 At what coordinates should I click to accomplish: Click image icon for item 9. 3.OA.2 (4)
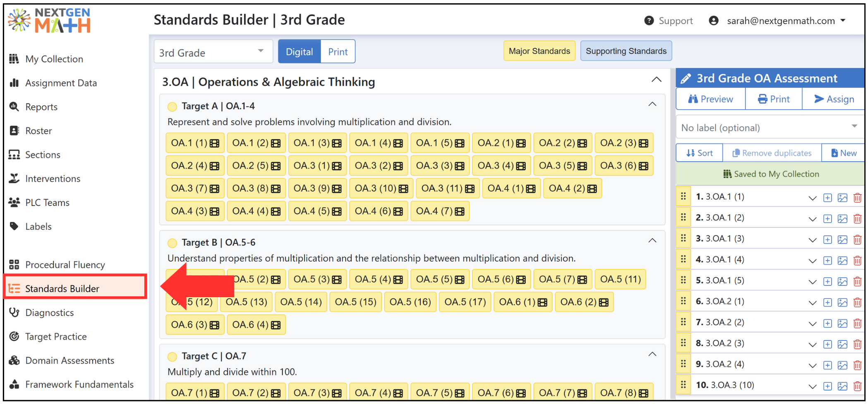click(842, 366)
